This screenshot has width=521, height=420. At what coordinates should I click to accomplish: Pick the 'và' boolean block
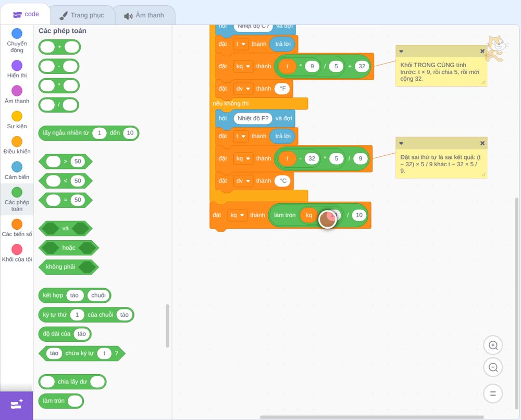[x=66, y=228]
